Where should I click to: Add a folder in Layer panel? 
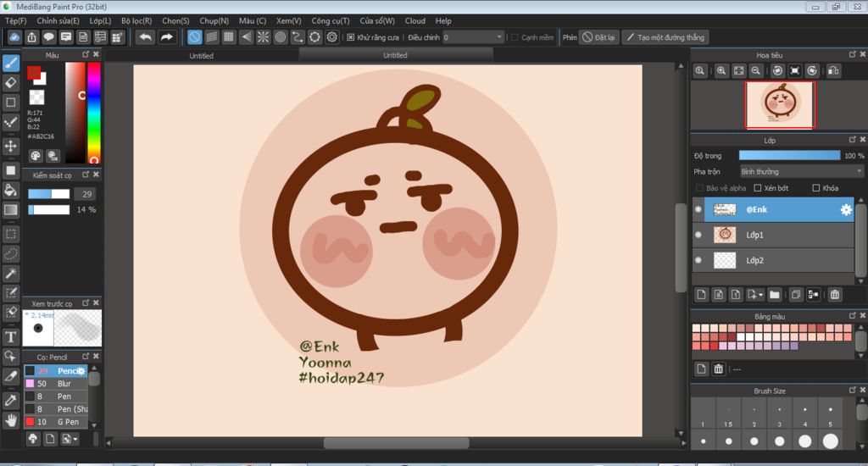click(775, 295)
